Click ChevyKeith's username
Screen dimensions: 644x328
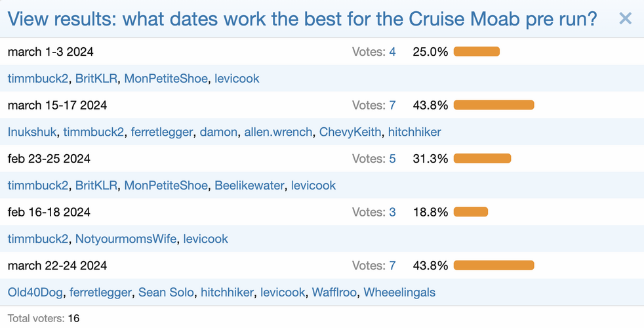350,132
